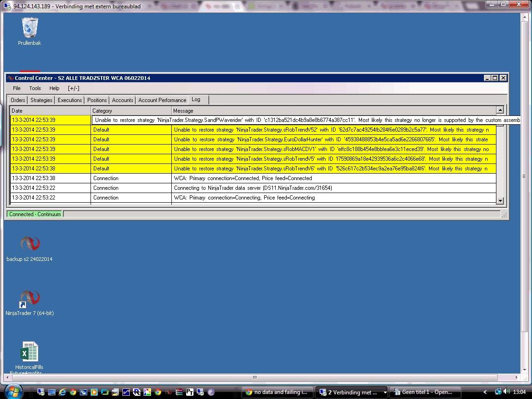Screen dimensions: 532x399
Task: Click the 'Connected - Continuum' status indicator
Action: click(35, 214)
